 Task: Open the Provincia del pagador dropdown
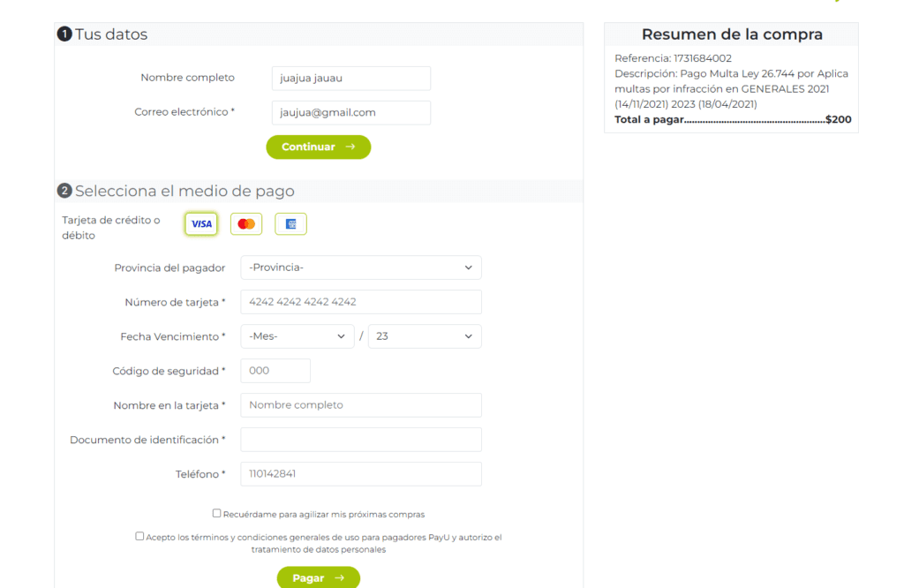coord(361,268)
